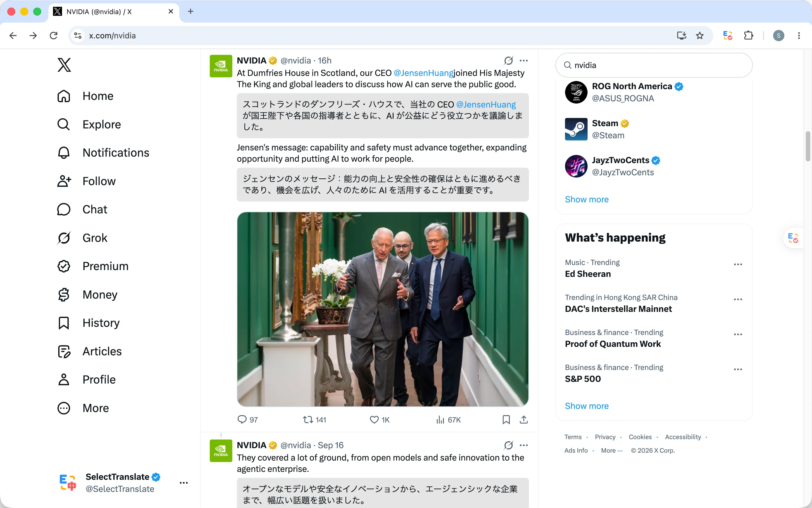The image size is (812, 508).
Task: Expand the footer More menu
Action: pos(612,450)
